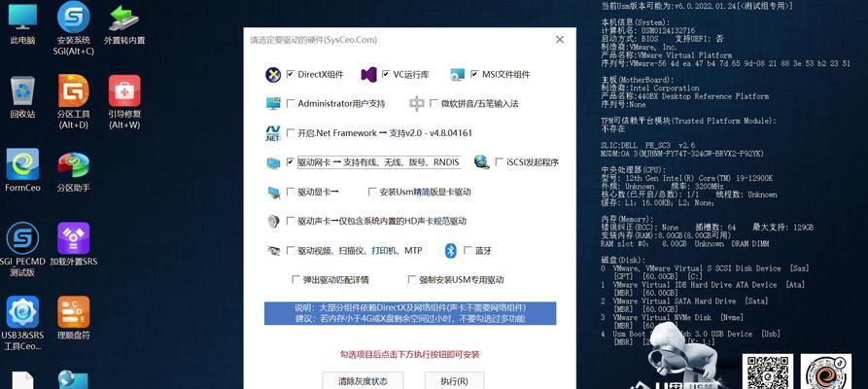Open the 回收站 recycle bin icon
The width and height of the screenshot is (868, 389).
pos(22,97)
